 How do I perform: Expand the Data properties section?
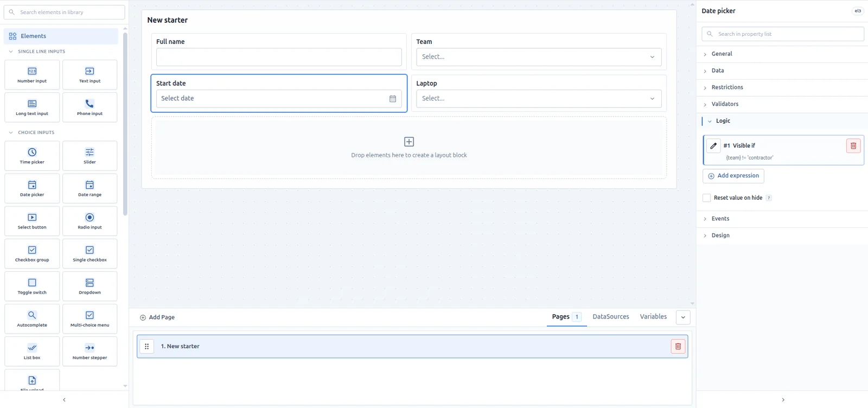coord(782,71)
